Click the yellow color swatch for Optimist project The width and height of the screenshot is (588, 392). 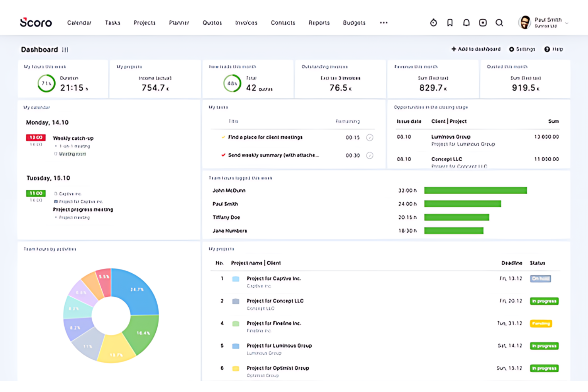236,368
